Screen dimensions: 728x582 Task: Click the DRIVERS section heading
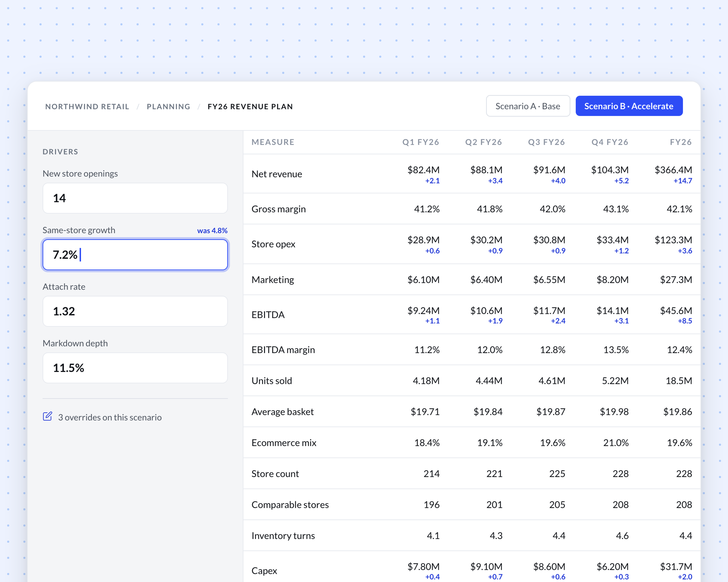(x=60, y=152)
